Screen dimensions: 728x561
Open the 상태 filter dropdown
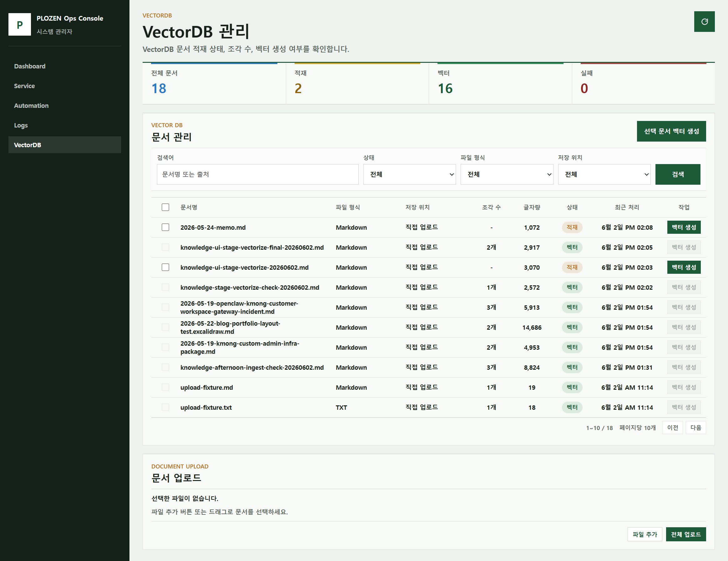(x=409, y=174)
